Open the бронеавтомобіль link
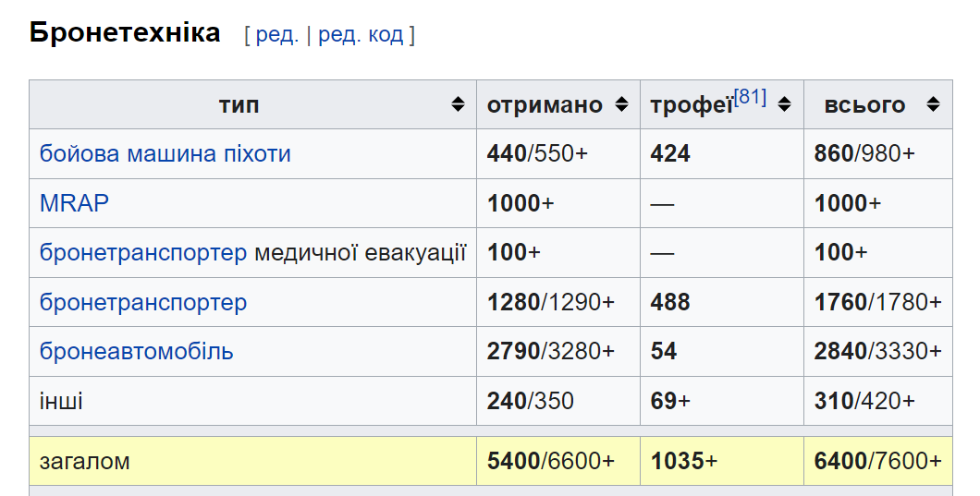The image size is (980, 496). point(136,352)
